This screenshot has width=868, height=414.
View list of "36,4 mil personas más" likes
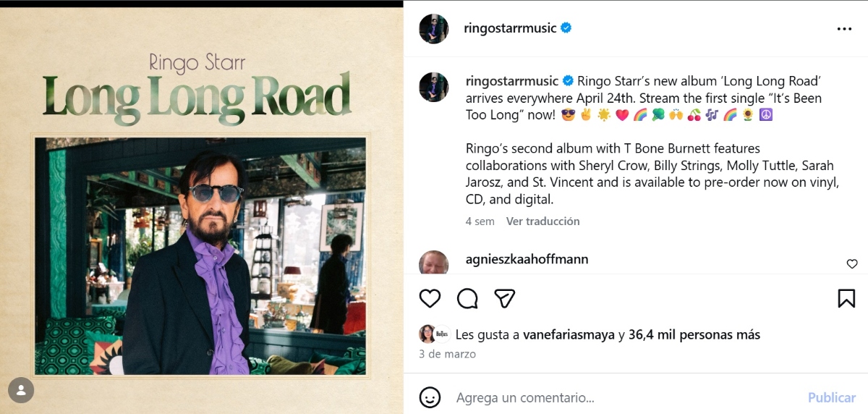694,335
